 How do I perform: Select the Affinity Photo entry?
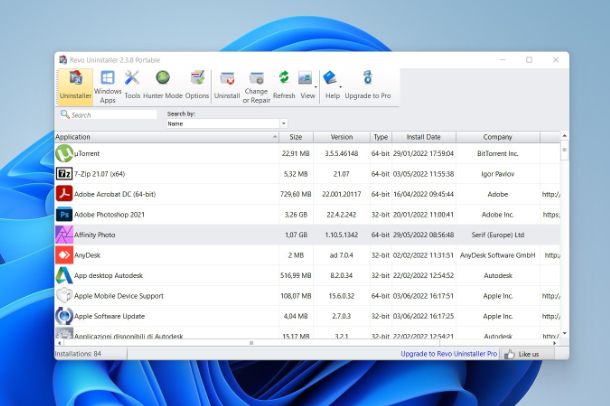95,235
